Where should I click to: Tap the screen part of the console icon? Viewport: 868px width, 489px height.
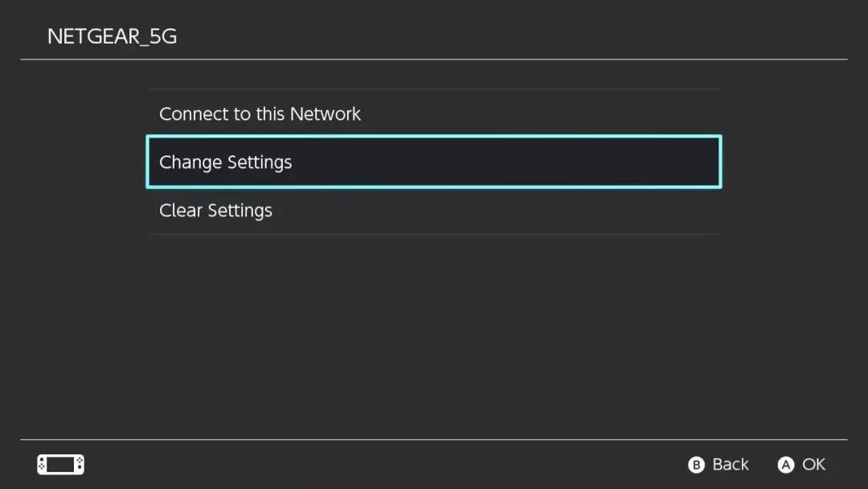60,465
